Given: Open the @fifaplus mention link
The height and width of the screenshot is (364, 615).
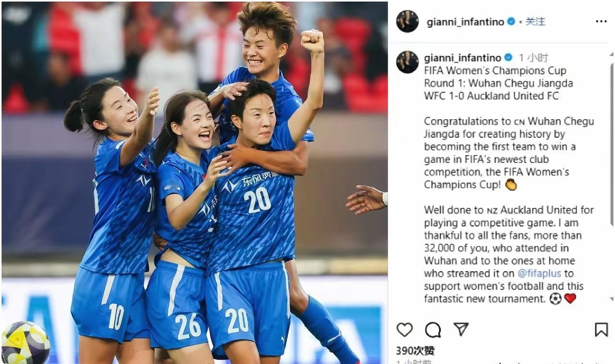Looking at the screenshot, I should [540, 274].
